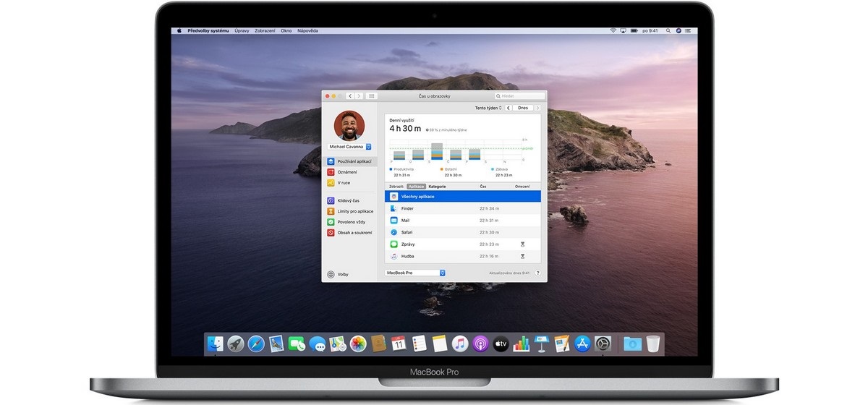Click the tallest usage bar in chart
The image size is (868, 405).
436,151
